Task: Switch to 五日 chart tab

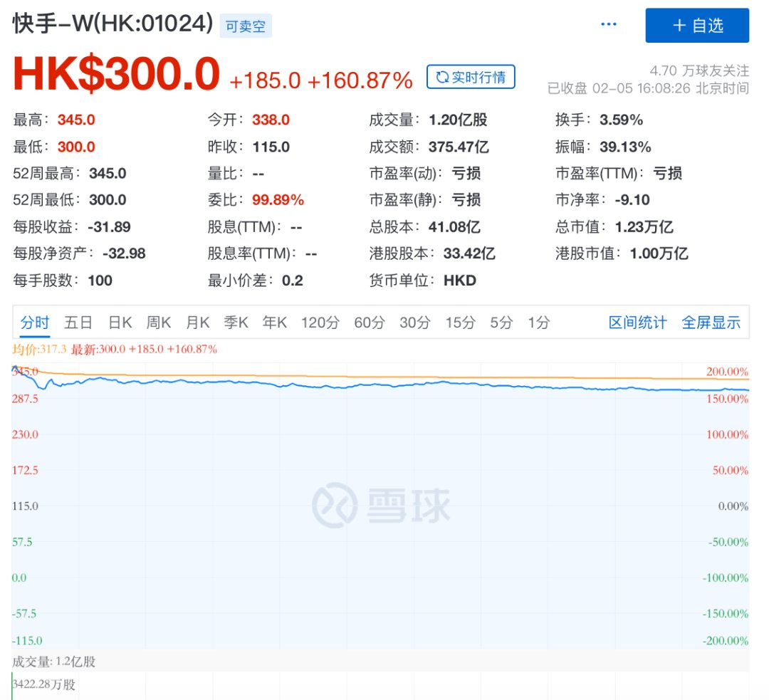Action: point(78,323)
